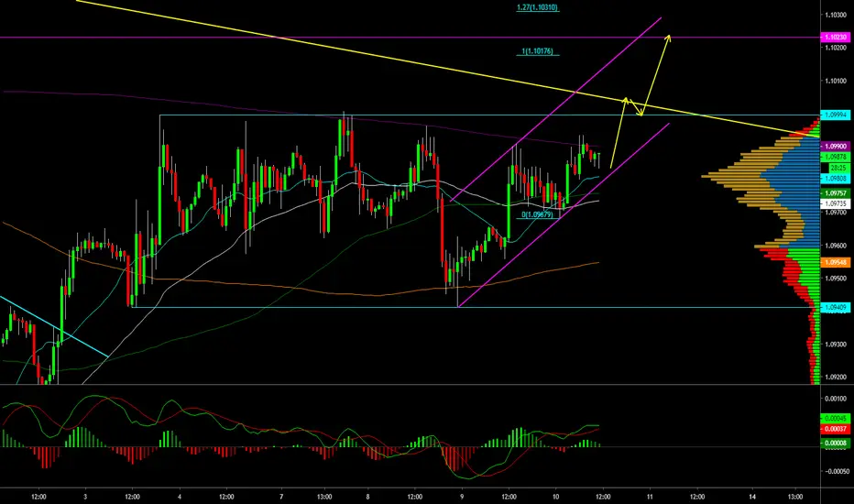Click the magenta 1.10230 price label
The image size is (854, 504).
click(835, 37)
